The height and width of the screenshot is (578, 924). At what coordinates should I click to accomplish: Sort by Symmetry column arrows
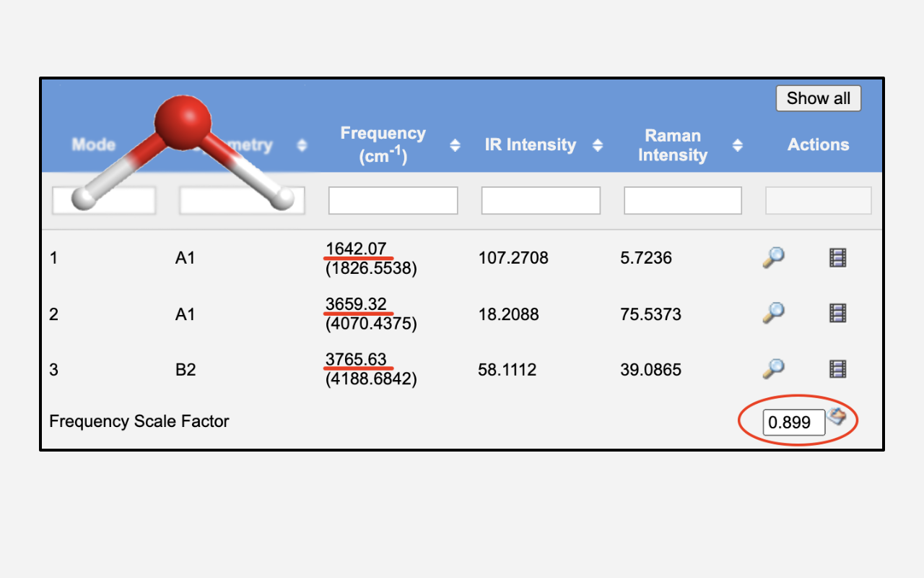point(302,145)
